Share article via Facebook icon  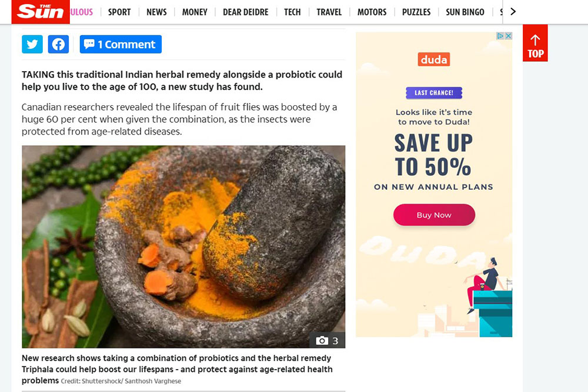coord(58,44)
